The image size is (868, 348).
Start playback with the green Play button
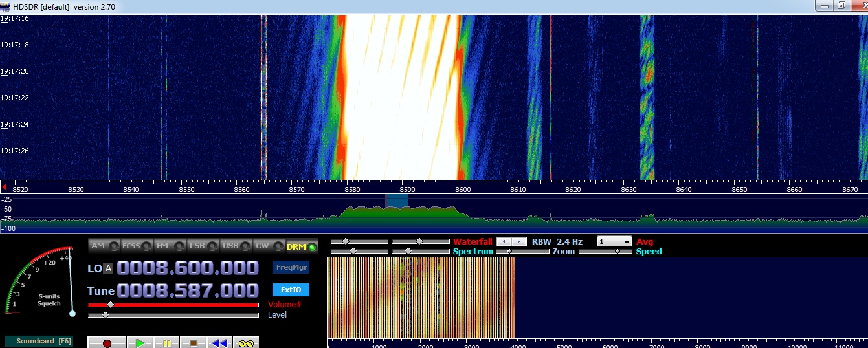(140, 343)
